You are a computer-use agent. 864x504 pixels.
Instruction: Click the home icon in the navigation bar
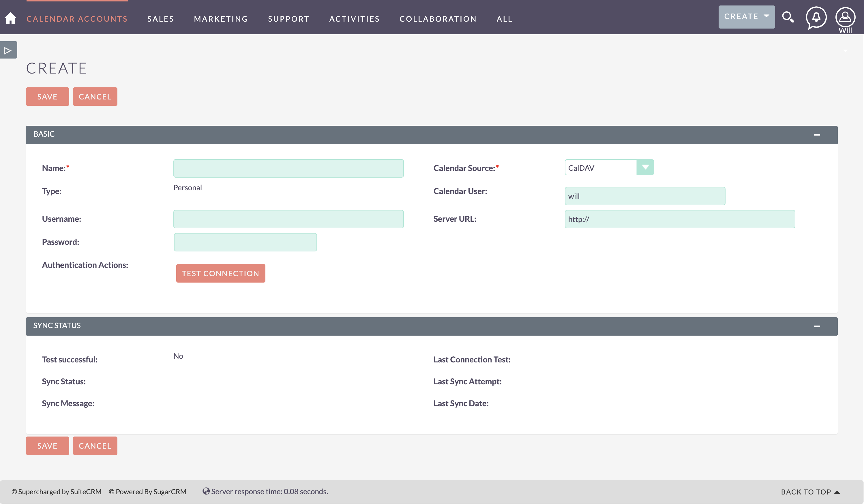click(10, 18)
